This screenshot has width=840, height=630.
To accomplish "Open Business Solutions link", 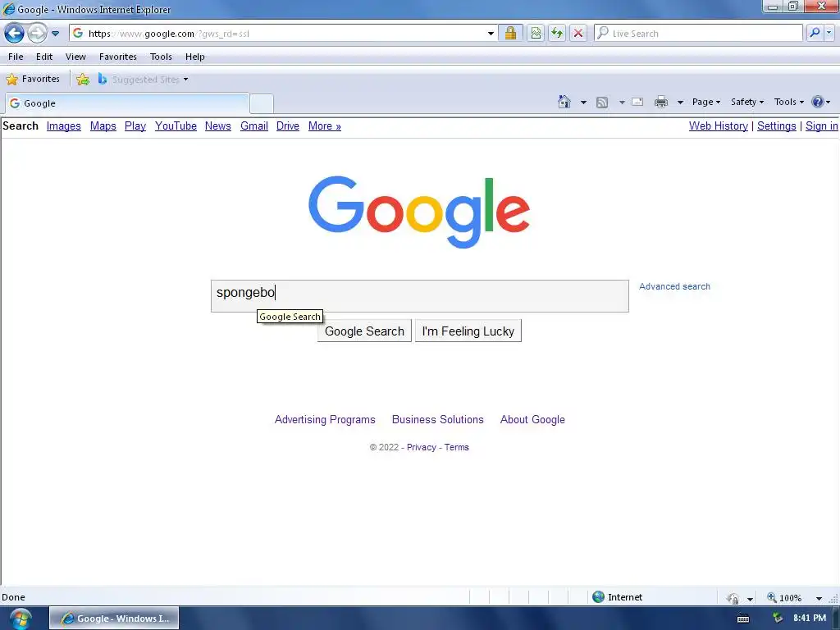I will (x=438, y=419).
